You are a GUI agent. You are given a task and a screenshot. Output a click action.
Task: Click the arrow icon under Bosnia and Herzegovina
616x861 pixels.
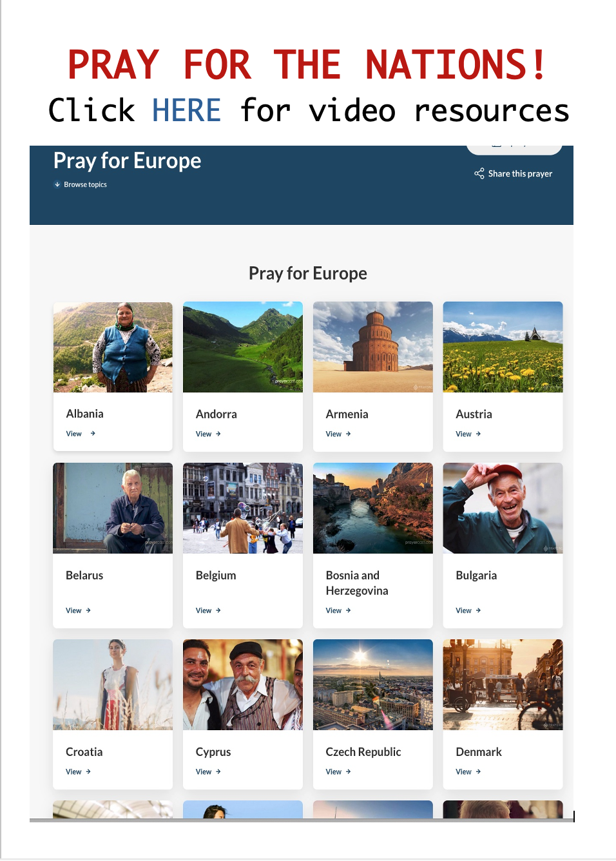point(349,611)
